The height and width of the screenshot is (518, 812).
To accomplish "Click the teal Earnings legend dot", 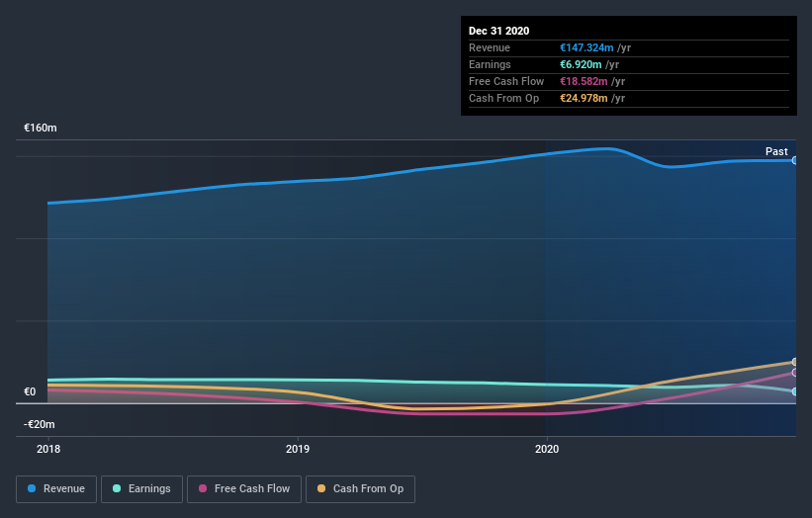I will click(117, 488).
